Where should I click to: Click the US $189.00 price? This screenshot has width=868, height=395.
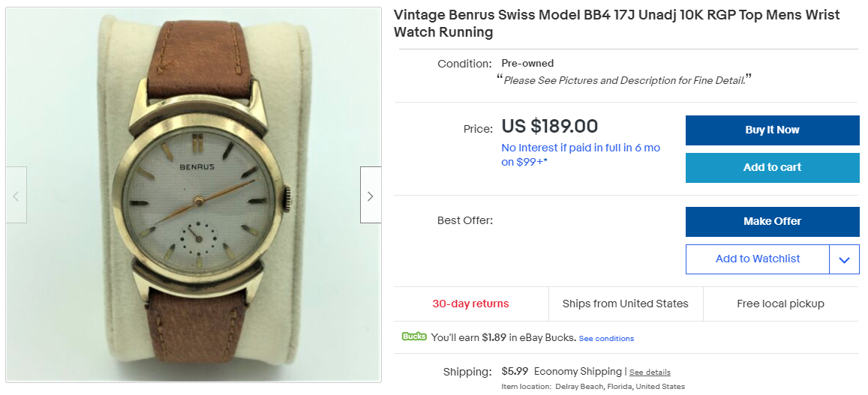(549, 127)
